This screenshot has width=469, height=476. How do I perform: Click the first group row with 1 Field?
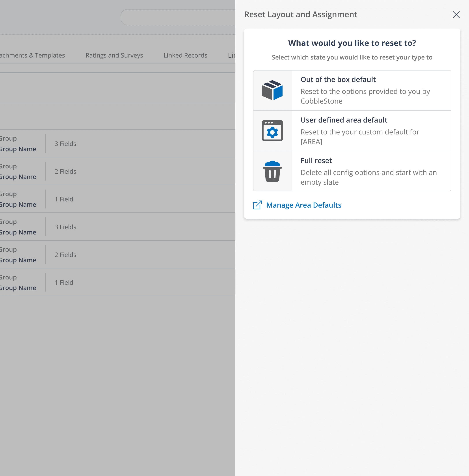(x=64, y=199)
